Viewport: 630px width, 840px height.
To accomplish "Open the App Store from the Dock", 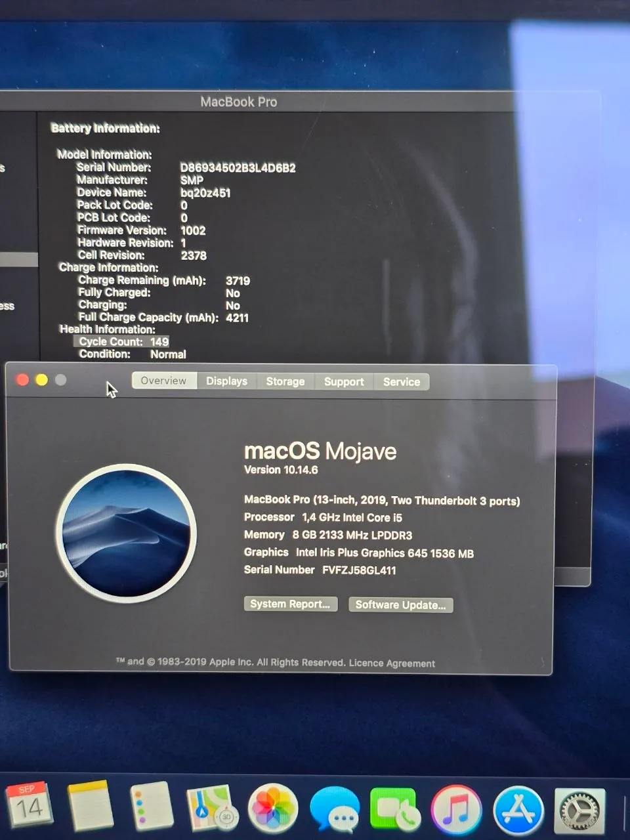I will point(518,811).
